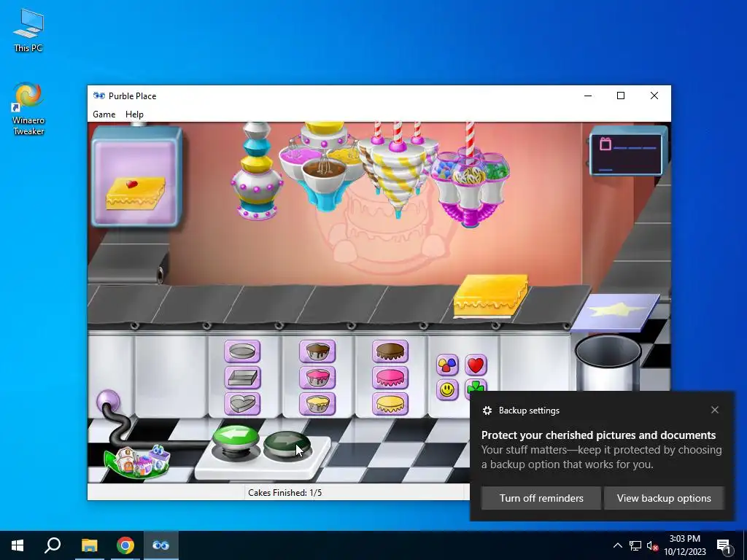Click the star delivery platform
This screenshot has height=560, width=747.
pyautogui.click(x=615, y=312)
